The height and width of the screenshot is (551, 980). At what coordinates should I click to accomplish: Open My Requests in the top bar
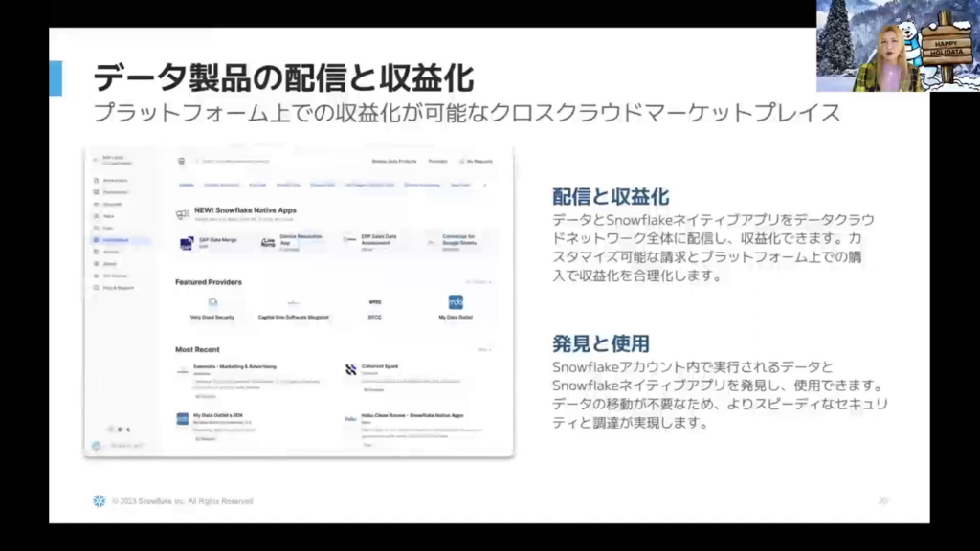(476, 162)
